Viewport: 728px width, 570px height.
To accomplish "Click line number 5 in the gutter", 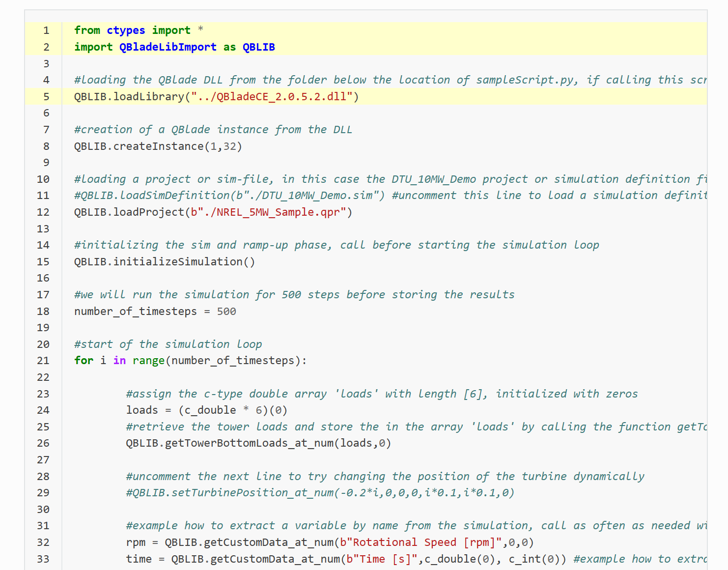I will (x=46, y=97).
